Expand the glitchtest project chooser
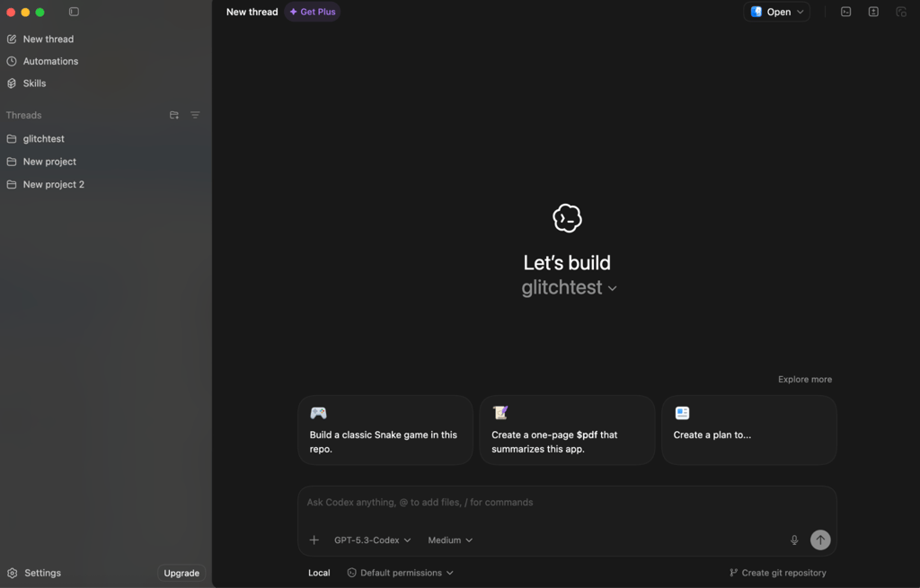 (x=569, y=287)
